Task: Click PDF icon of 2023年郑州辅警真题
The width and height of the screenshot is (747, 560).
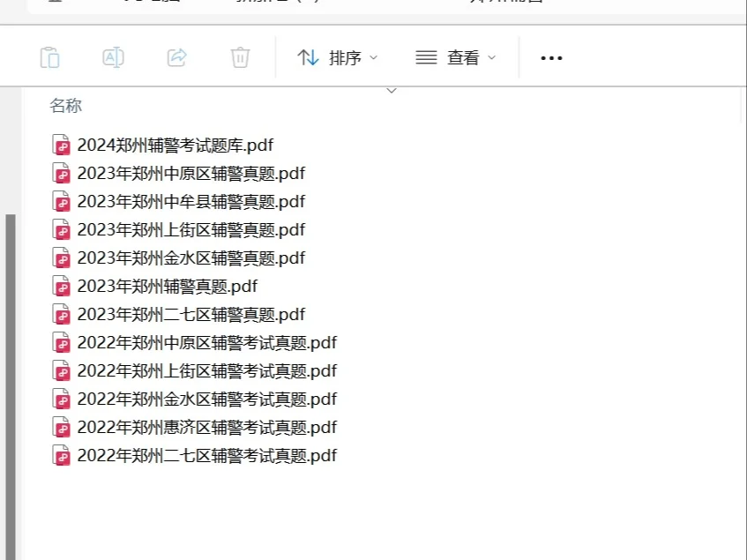Action: coord(62,286)
